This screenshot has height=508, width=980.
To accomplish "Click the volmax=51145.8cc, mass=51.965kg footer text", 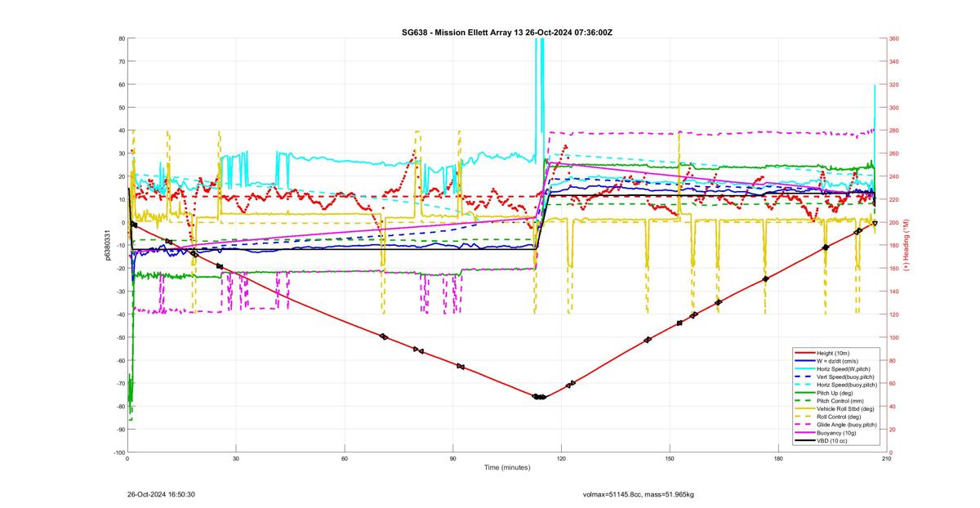I will [638, 494].
